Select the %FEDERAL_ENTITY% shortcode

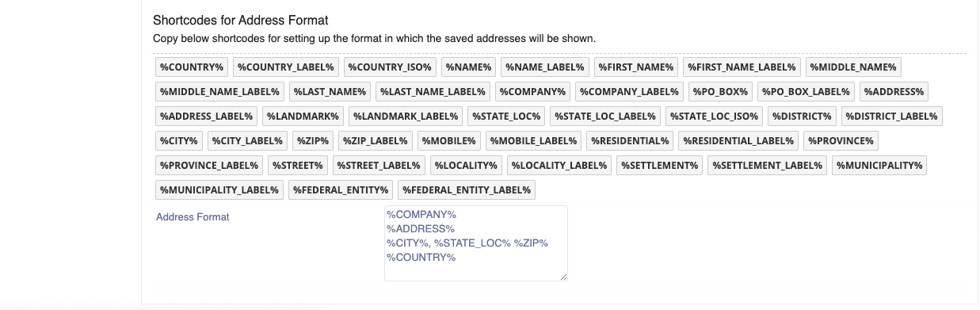[341, 190]
